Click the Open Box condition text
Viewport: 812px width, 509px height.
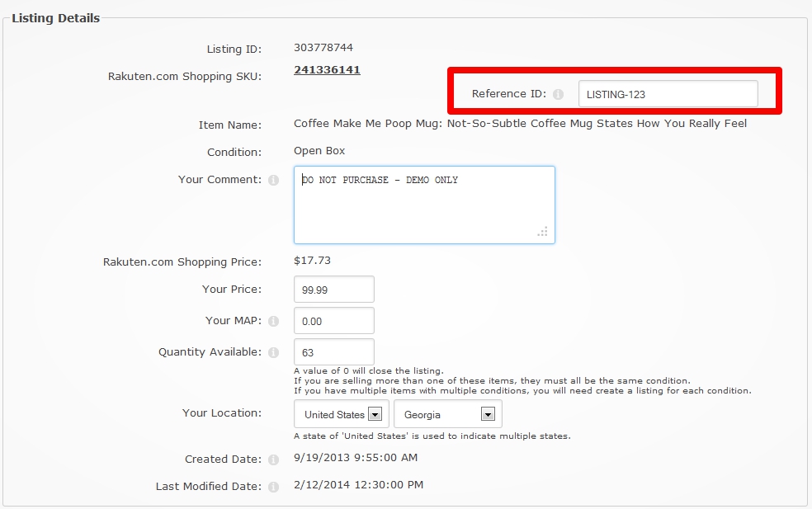[319, 151]
